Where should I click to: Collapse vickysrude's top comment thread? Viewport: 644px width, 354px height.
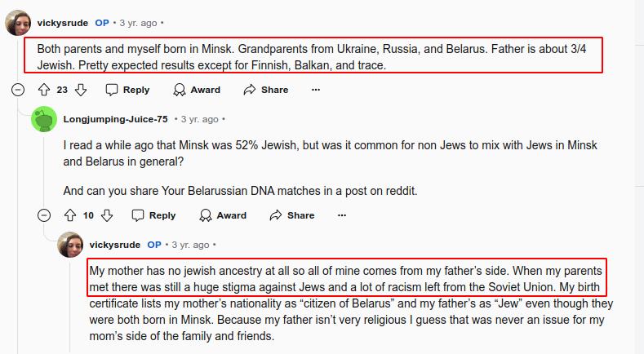coord(19,90)
